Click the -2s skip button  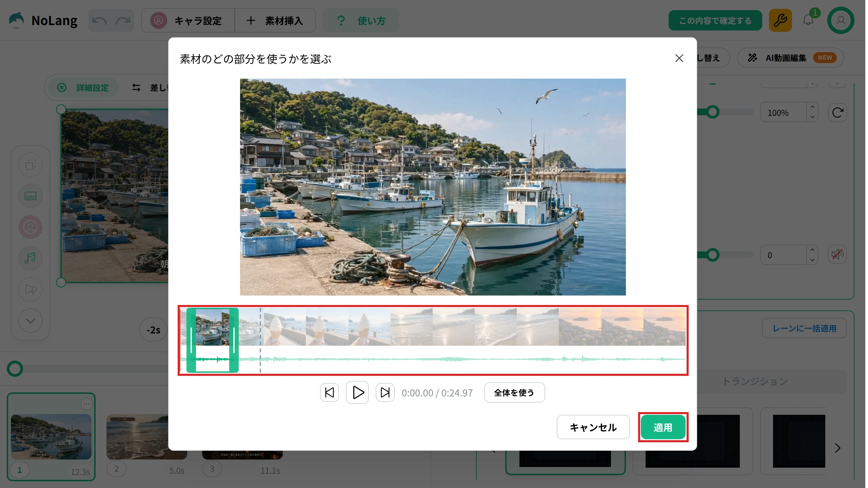(x=153, y=330)
